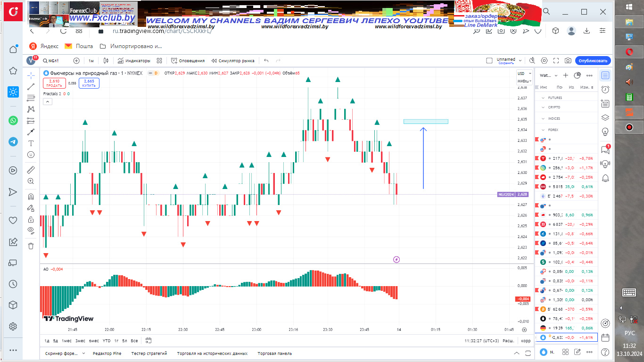Image resolution: width=644 pixels, height=362 pixels.
Task: Toggle drawing mode pencil-lock icon
Action: (31, 208)
